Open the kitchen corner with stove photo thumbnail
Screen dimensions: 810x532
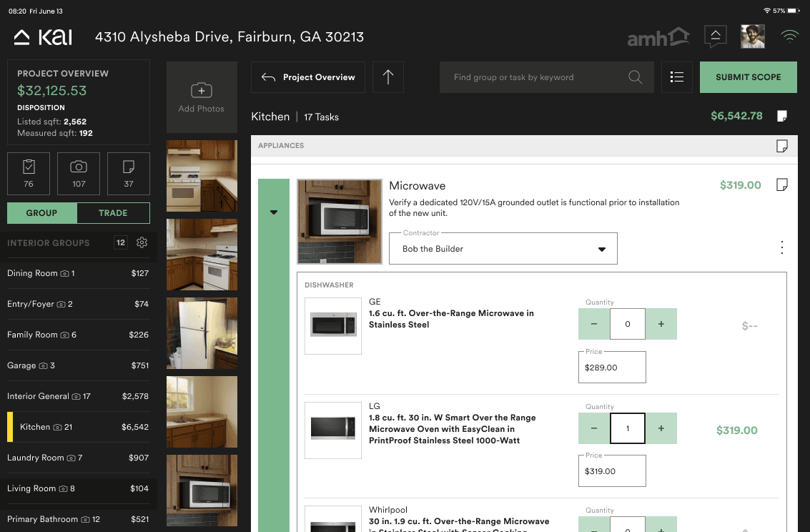(x=202, y=255)
